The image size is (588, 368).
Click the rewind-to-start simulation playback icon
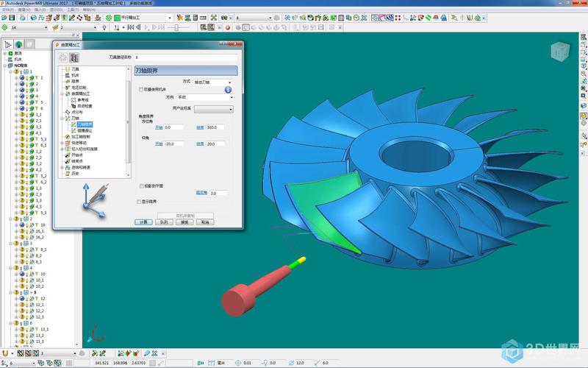pos(131,27)
